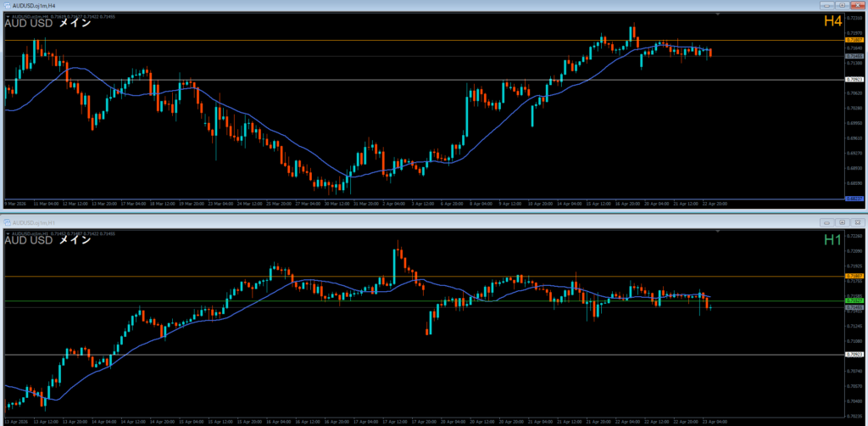Click the green 0.71527 price tag on H1
This screenshot has height=426, width=868.
point(854,300)
